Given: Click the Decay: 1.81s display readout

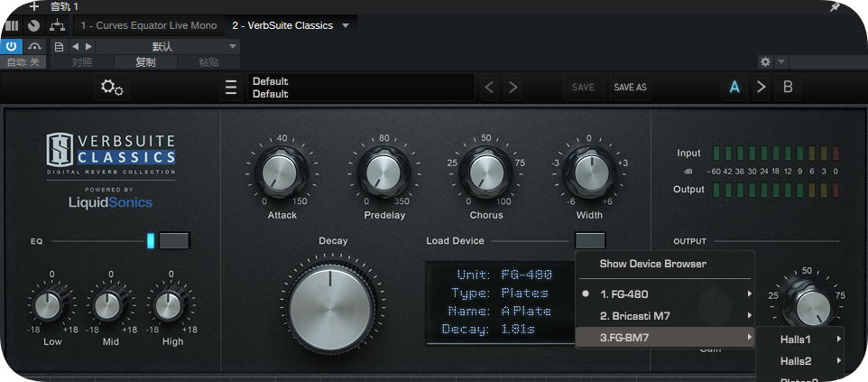Looking at the screenshot, I should 489,330.
